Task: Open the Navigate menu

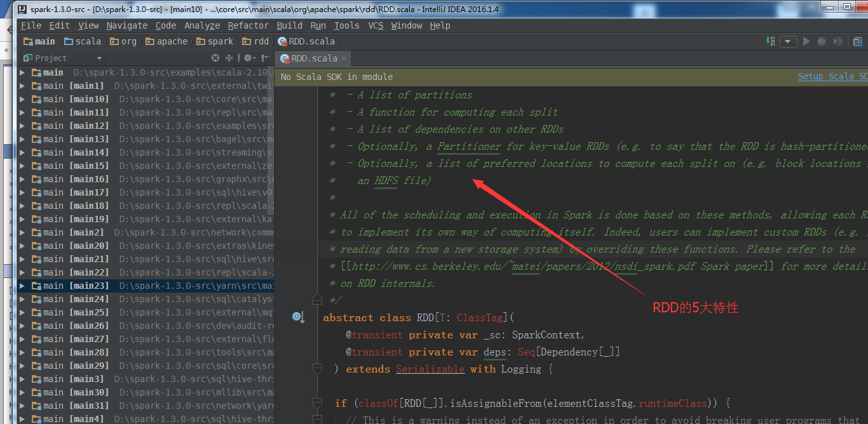Action: [x=127, y=25]
